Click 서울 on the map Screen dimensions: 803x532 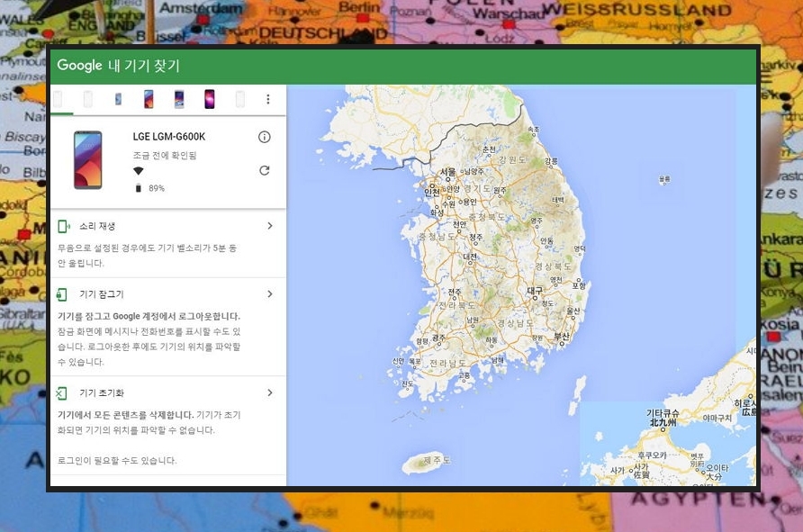(x=448, y=172)
